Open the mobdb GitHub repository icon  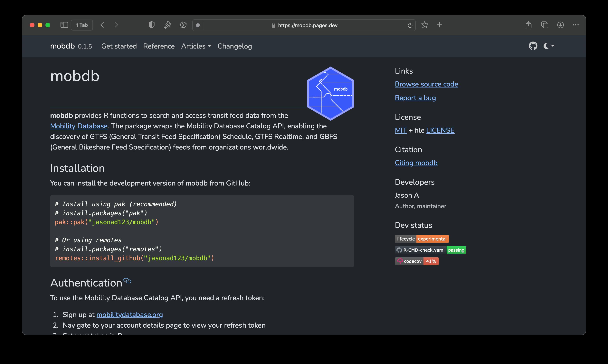coord(533,46)
